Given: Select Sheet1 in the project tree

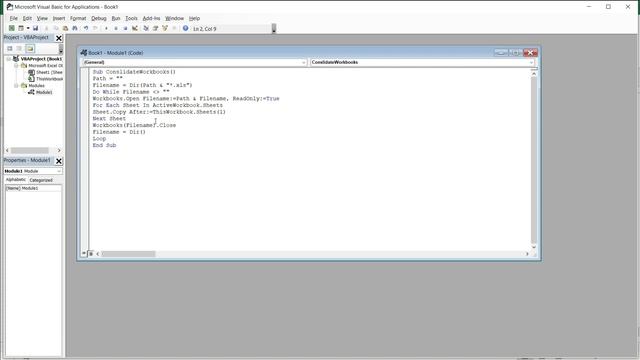Looking at the screenshot, I should [49, 72].
